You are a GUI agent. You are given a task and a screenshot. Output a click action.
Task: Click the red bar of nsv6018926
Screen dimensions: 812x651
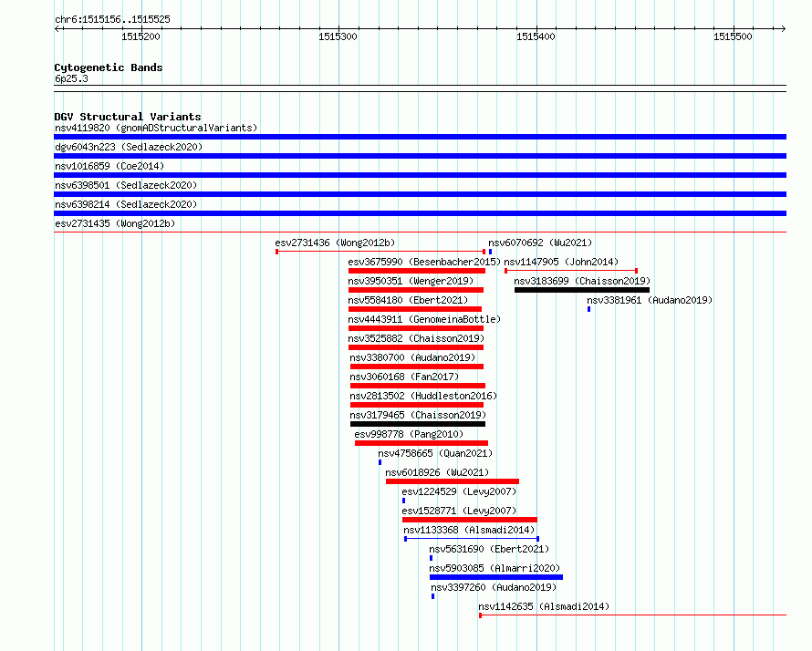coord(453,481)
